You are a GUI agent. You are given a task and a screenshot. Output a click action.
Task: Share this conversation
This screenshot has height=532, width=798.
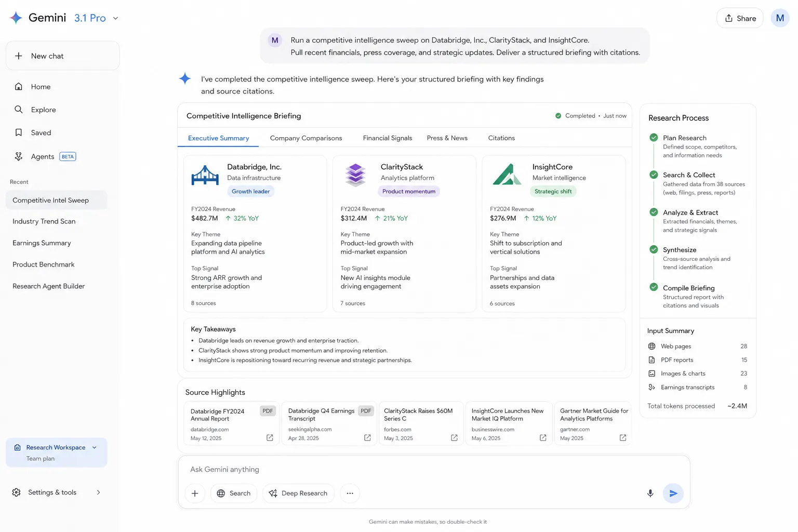click(x=740, y=18)
